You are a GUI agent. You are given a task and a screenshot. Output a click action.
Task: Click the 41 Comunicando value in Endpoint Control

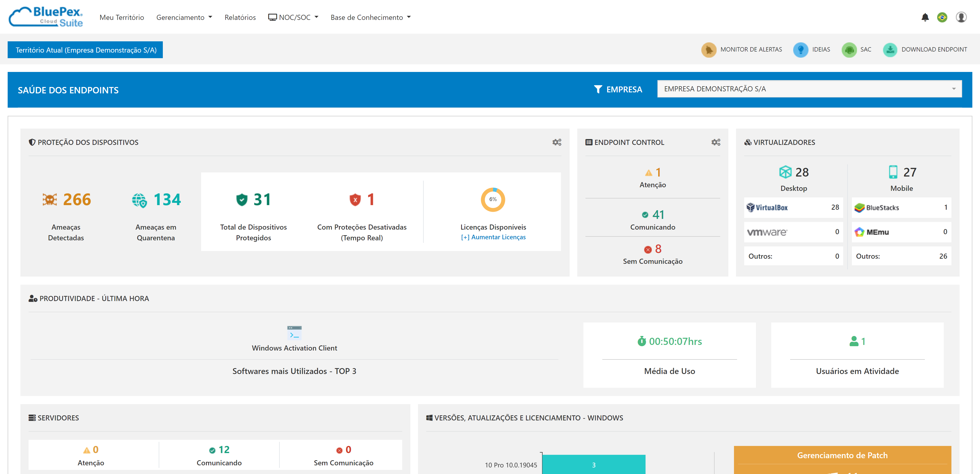point(658,215)
